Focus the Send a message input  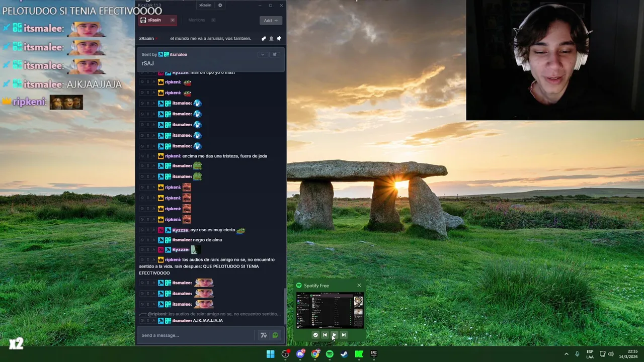pos(196,335)
